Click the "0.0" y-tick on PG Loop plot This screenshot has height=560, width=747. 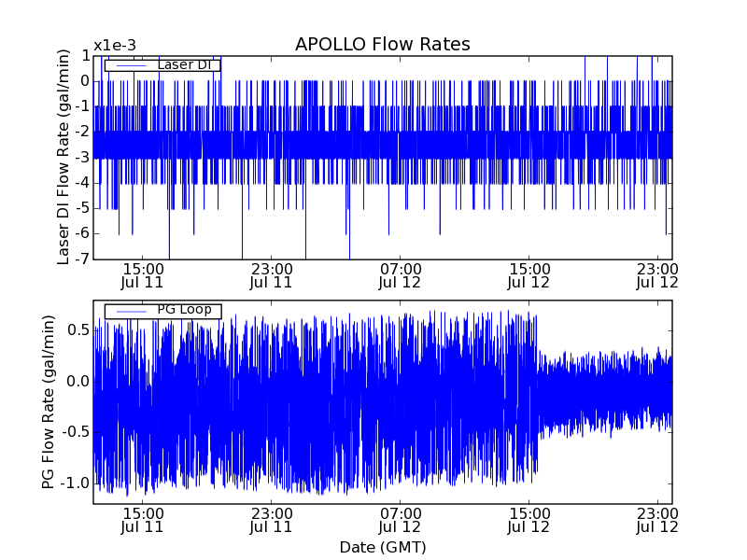click(x=78, y=382)
